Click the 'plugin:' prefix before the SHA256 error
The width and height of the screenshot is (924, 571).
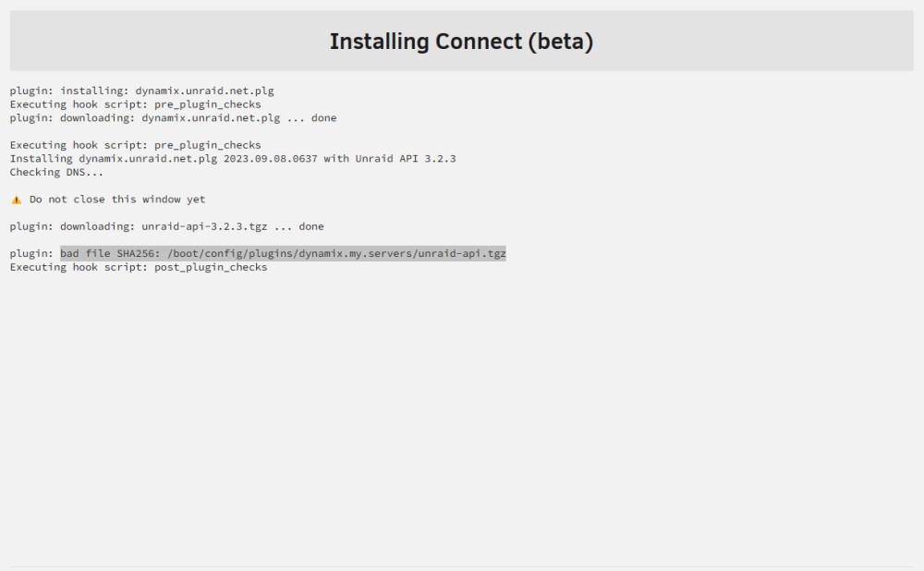tap(31, 253)
